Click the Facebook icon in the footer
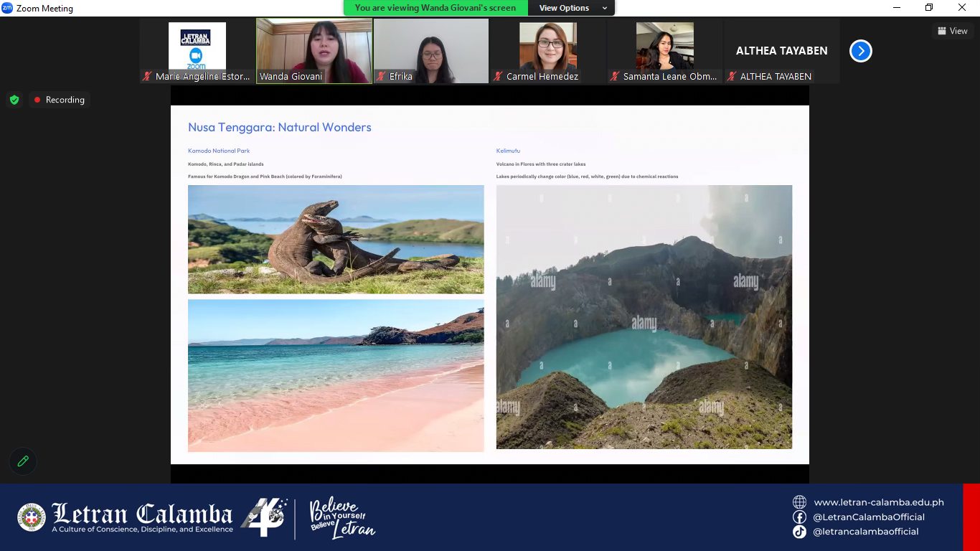980x551 pixels. click(x=799, y=517)
